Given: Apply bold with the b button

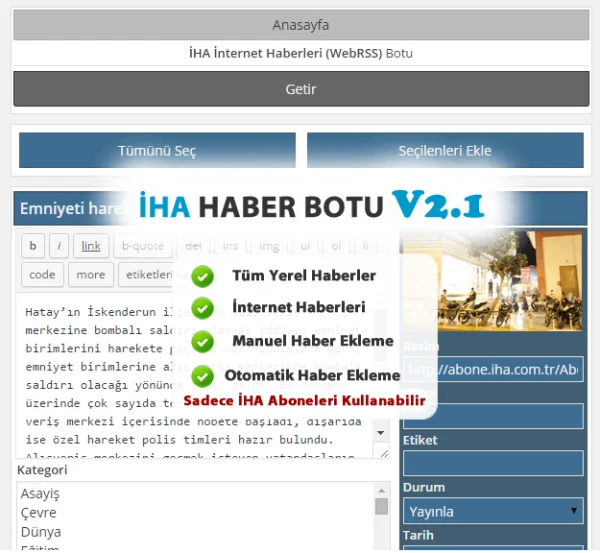Looking at the screenshot, I should 33,246.
